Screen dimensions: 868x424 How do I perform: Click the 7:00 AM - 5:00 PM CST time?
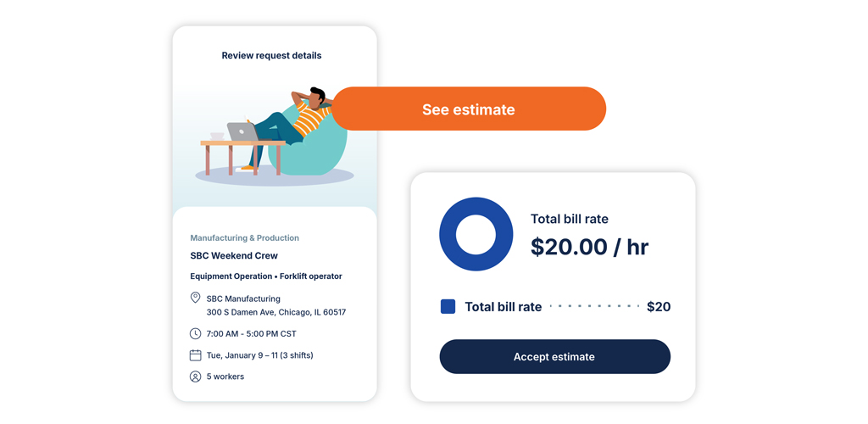click(x=251, y=334)
